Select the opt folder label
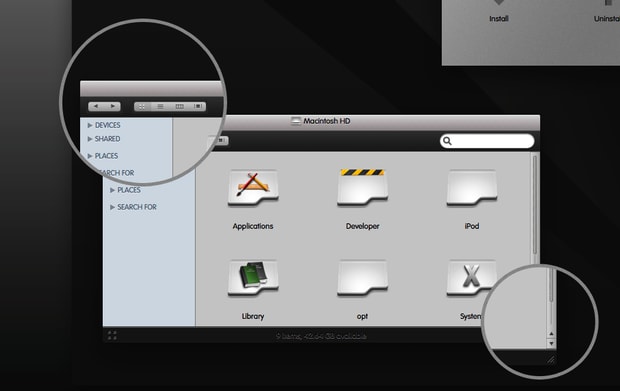Viewport: 620px width, 391px height. (362, 316)
